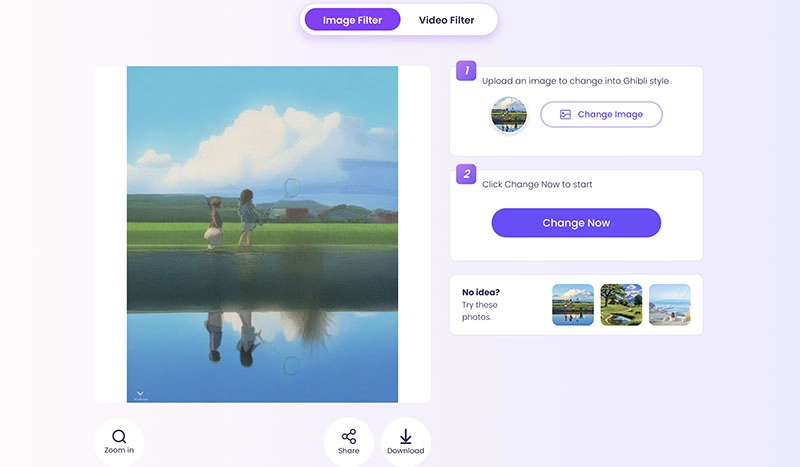Click the 'No idea?' heading
Image resolution: width=800 pixels, height=467 pixels.
point(481,292)
